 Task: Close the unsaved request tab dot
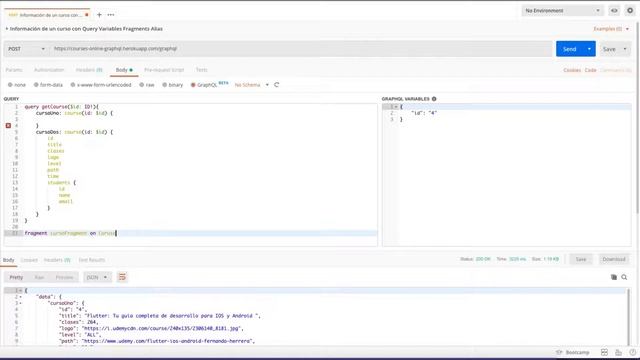pyautogui.click(x=87, y=15)
